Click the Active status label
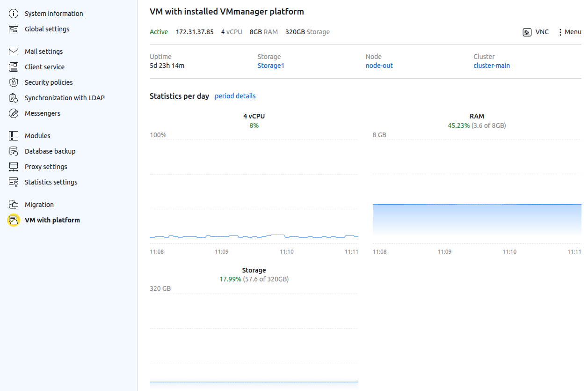 (159, 32)
